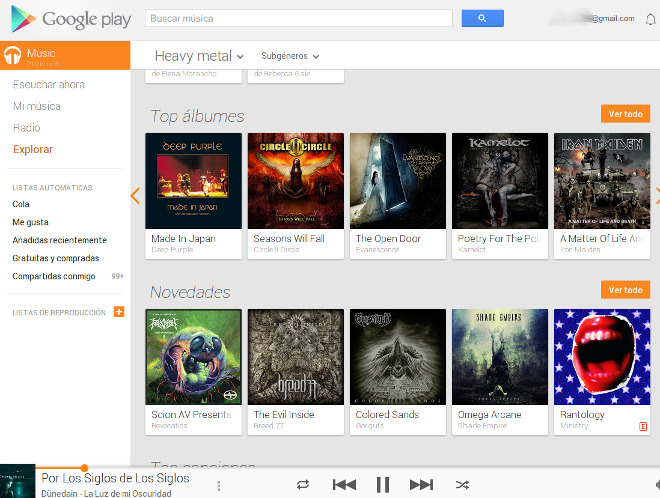The width and height of the screenshot is (660, 498).
Task: Click the Evanescence artist link
Action: click(x=377, y=250)
